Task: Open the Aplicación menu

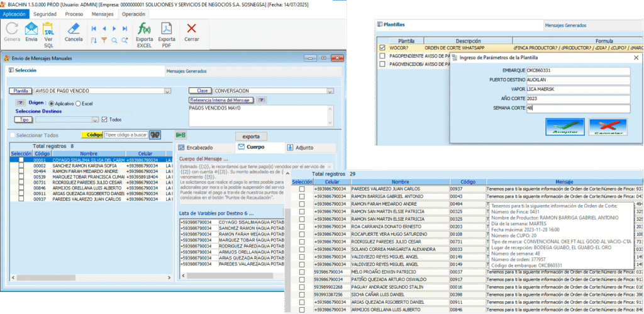Action: click(14, 14)
